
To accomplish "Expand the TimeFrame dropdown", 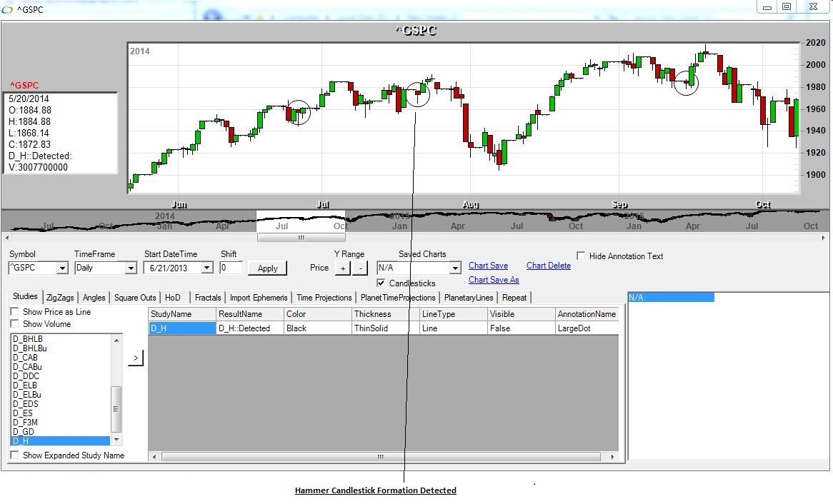I will coord(131,268).
